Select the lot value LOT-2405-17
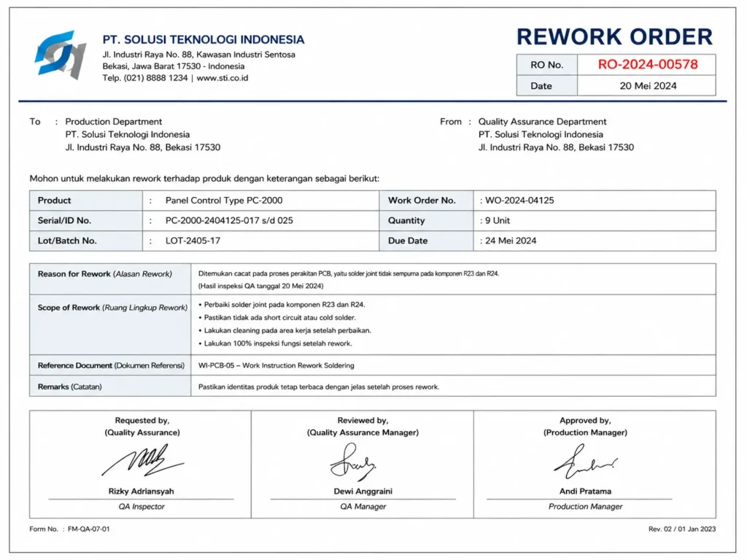 pyautogui.click(x=193, y=241)
